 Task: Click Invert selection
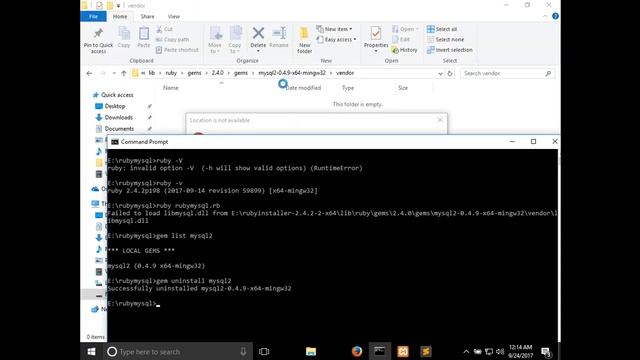(x=450, y=50)
